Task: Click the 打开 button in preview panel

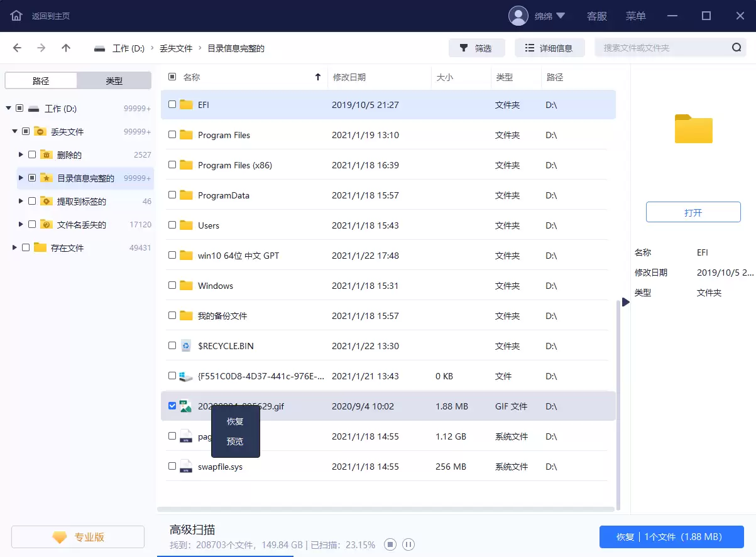Action: (x=693, y=212)
